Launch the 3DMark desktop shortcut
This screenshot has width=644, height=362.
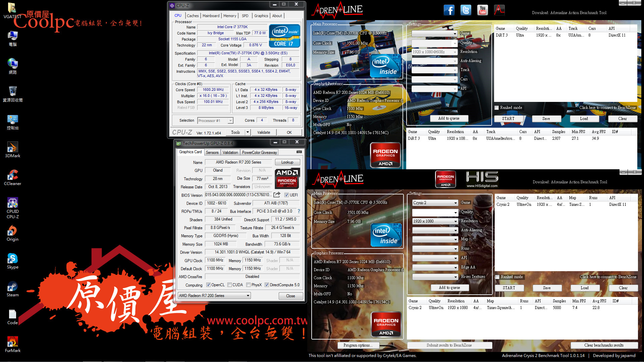pyautogui.click(x=12, y=149)
